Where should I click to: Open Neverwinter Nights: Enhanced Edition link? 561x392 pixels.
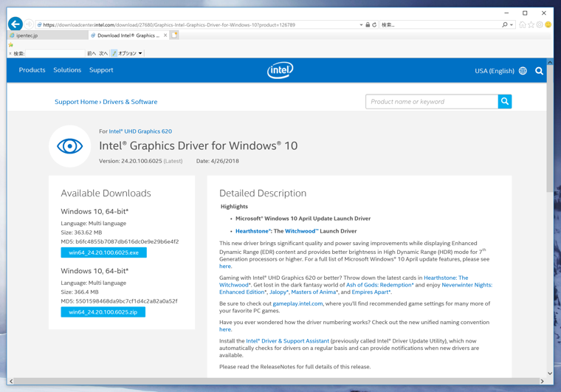tap(467, 285)
